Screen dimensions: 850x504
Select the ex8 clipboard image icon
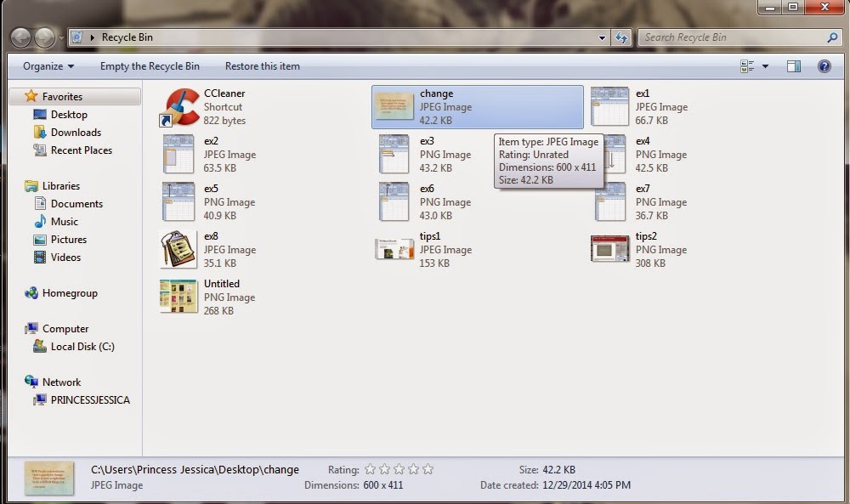178,249
